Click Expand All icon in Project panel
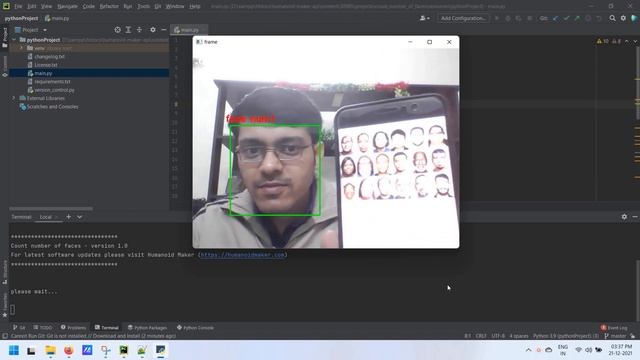This screenshot has width=640, height=360. coord(128,30)
